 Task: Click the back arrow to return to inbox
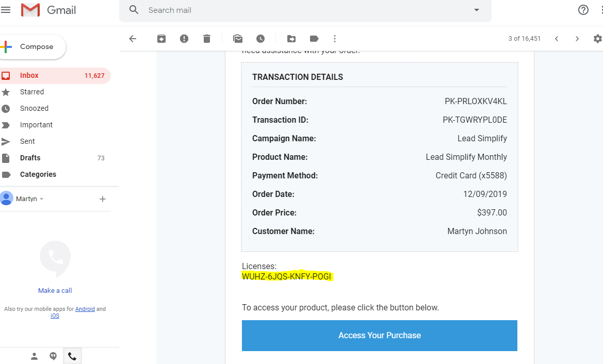point(133,39)
